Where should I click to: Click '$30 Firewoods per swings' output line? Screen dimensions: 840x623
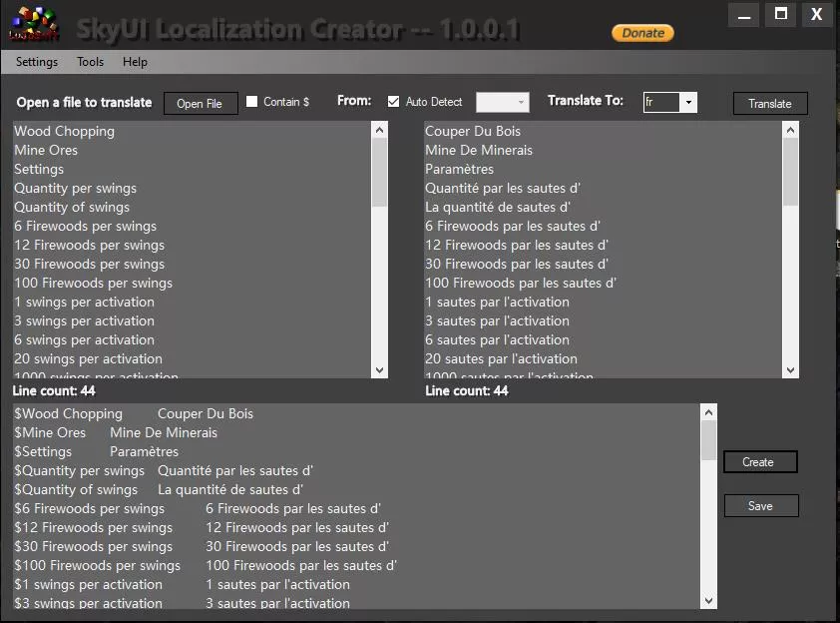[202, 546]
